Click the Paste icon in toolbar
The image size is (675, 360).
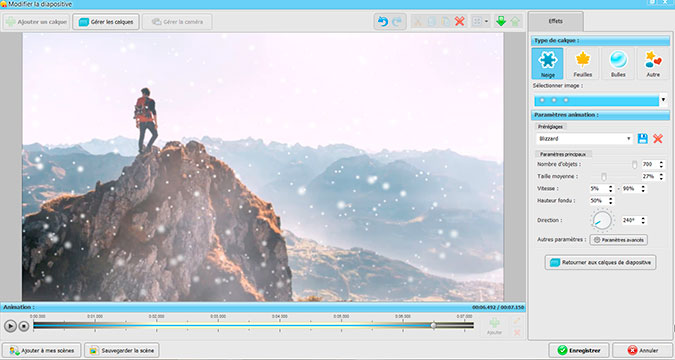446,22
